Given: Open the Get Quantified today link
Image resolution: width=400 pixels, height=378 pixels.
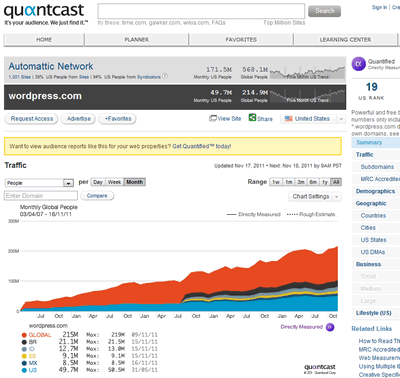Looking at the screenshot, I should point(202,146).
